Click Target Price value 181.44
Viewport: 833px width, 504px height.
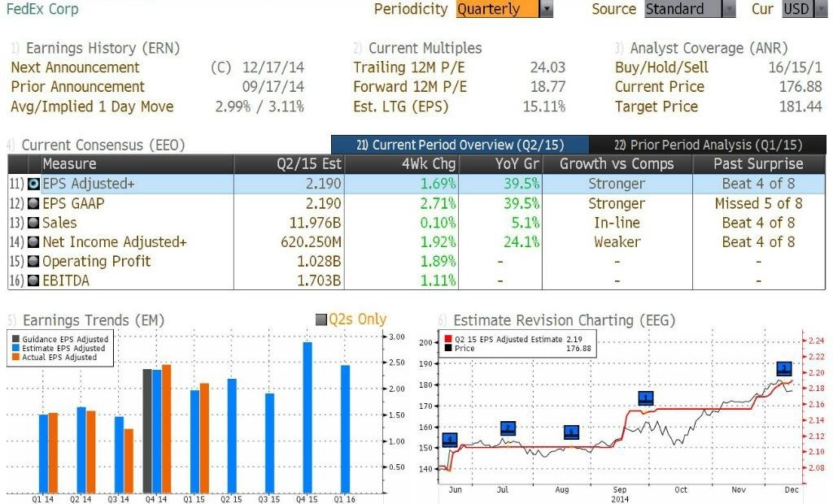click(x=800, y=106)
